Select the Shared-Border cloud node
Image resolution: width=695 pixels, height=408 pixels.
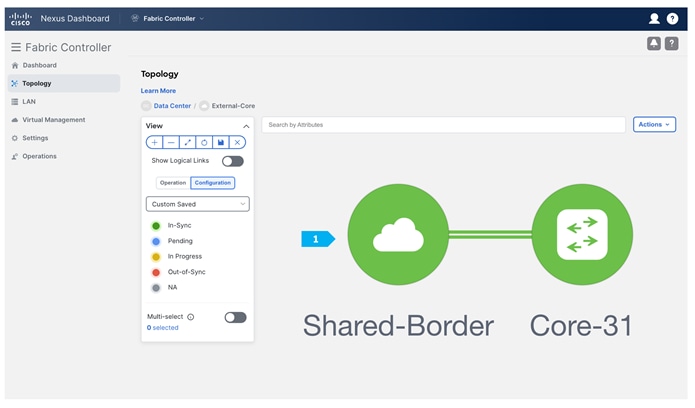click(x=398, y=235)
